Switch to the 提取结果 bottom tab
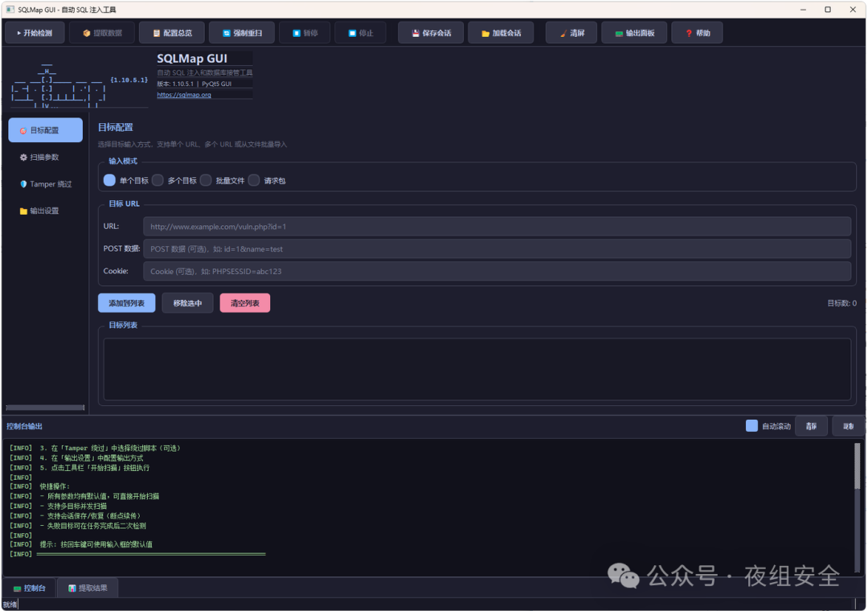This screenshot has width=868, height=611. point(88,588)
